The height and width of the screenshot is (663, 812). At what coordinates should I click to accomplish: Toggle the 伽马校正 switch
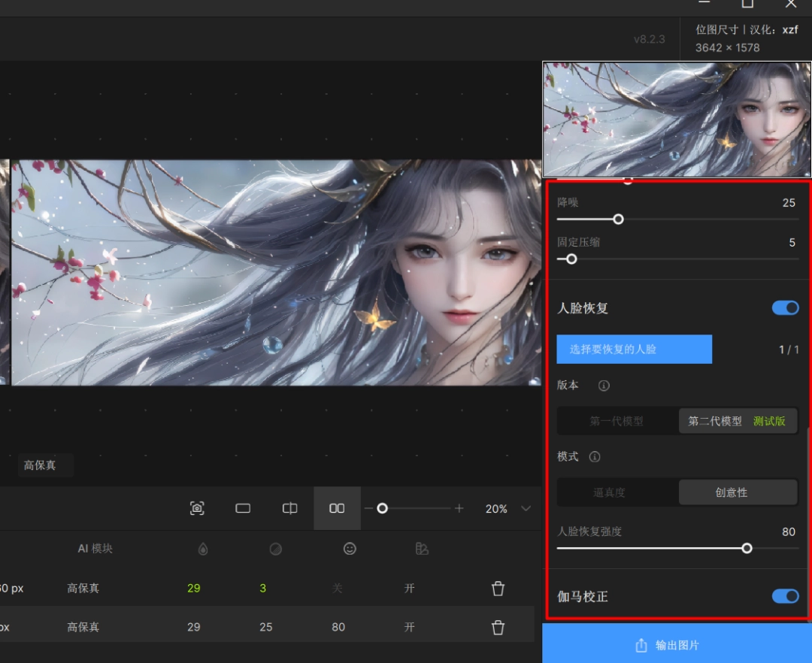(x=785, y=596)
